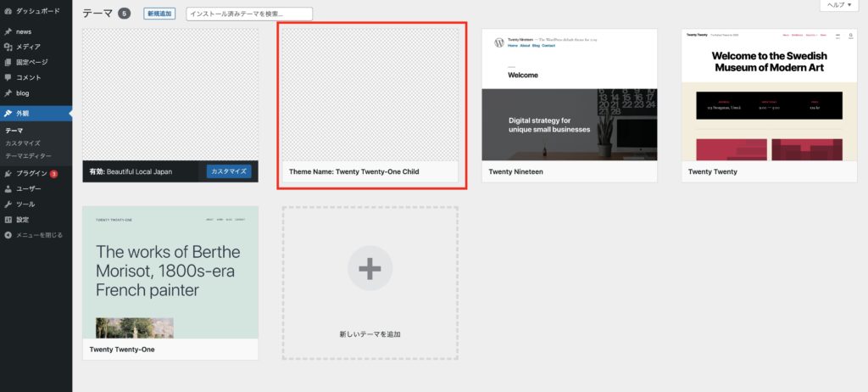The height and width of the screenshot is (392, 868).
Task: Select the Beautiful Local Japan theme thumbnail
Action: tap(170, 95)
